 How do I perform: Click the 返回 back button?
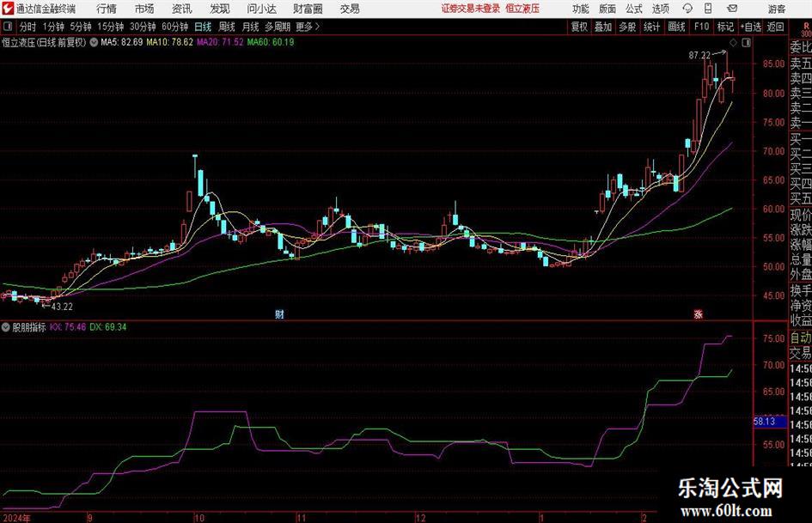pos(775,27)
